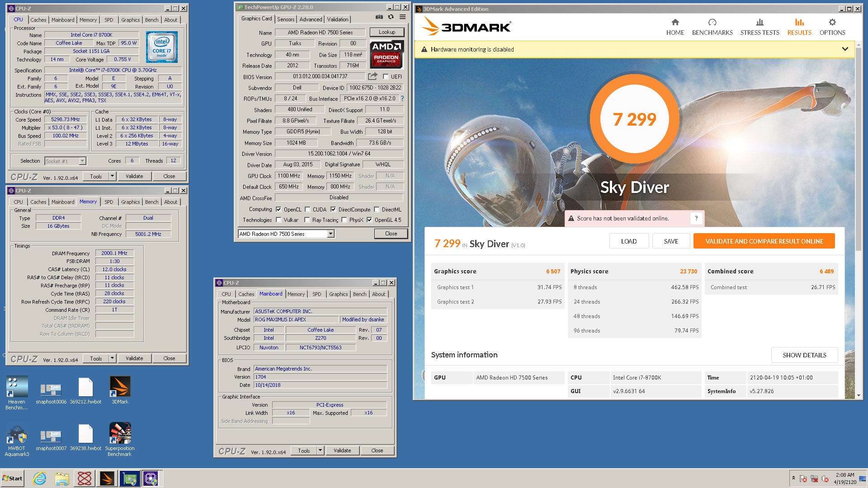Click the GPU-Z taskbar icon
Screen dimensions: 868x488
[x=129, y=478]
